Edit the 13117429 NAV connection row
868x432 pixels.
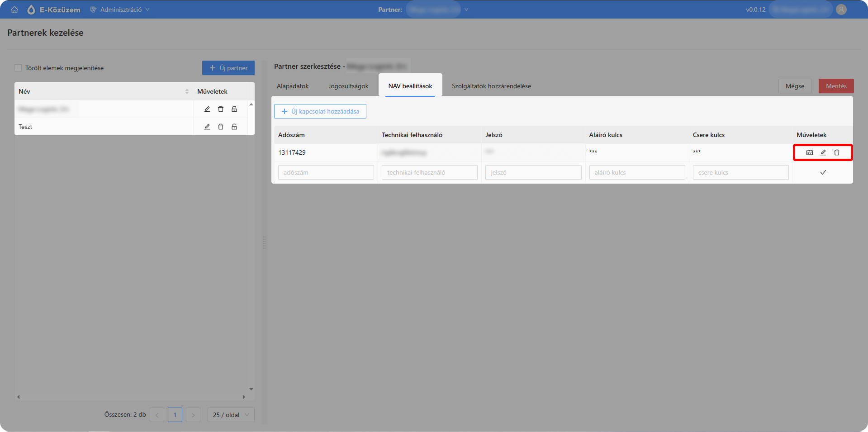(x=823, y=152)
